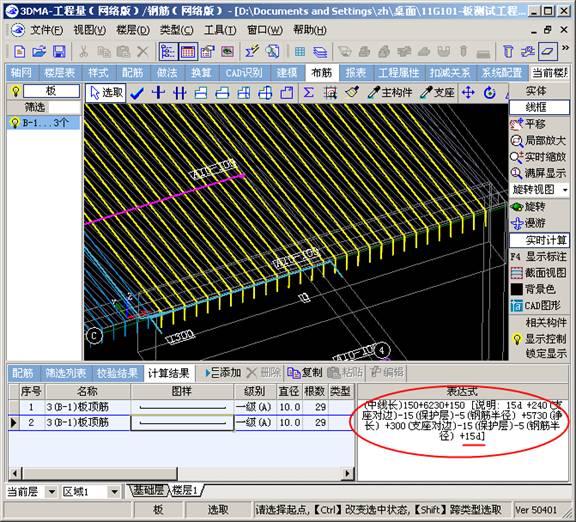
Task: Open file with the folder icon
Action: coord(39,52)
